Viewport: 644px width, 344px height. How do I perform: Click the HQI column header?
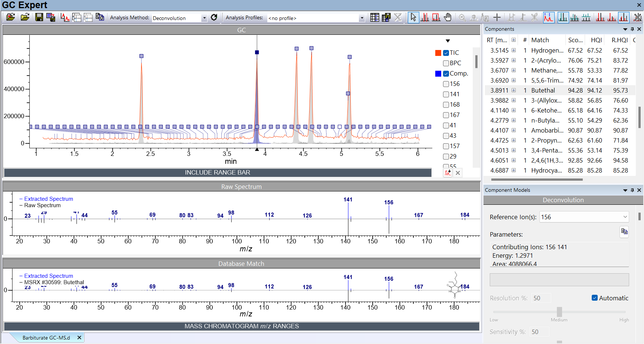click(596, 40)
